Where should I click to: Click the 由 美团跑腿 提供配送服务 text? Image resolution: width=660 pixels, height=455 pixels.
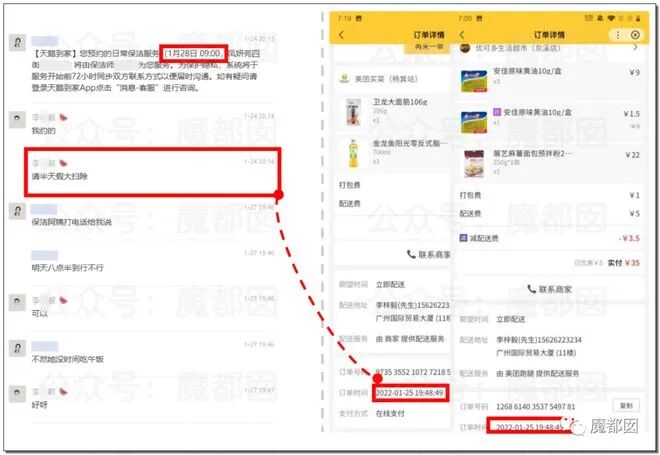click(538, 373)
